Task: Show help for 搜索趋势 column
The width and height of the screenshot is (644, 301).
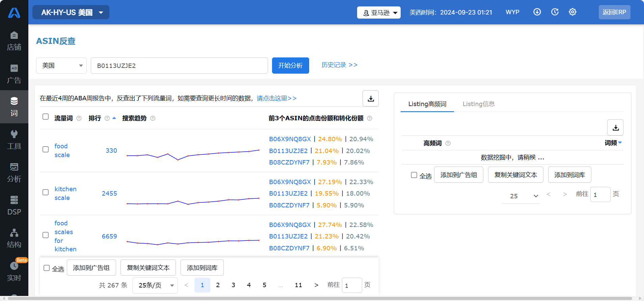Action: click(153, 118)
